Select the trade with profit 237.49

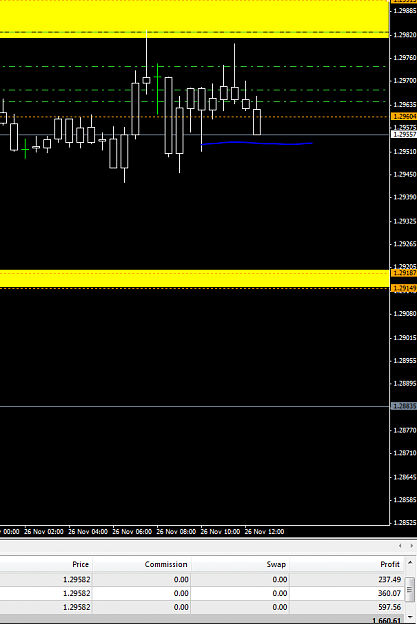pyautogui.click(x=202, y=579)
